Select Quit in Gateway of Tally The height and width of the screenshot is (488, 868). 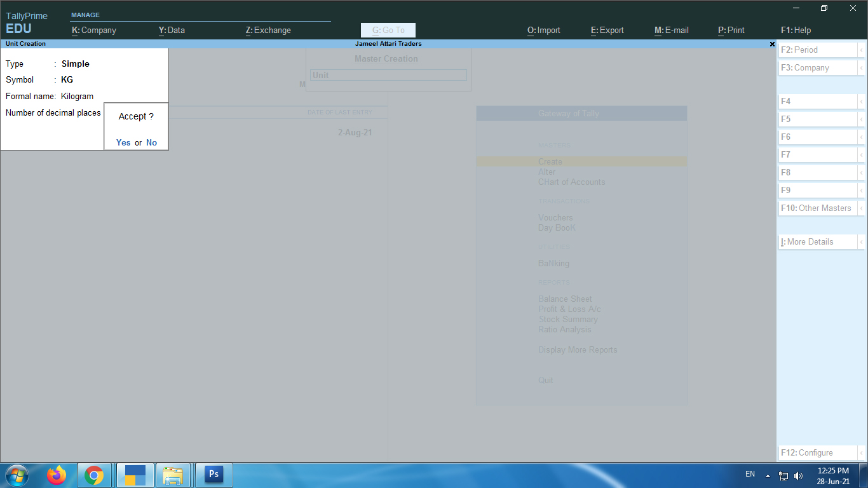[546, 380]
